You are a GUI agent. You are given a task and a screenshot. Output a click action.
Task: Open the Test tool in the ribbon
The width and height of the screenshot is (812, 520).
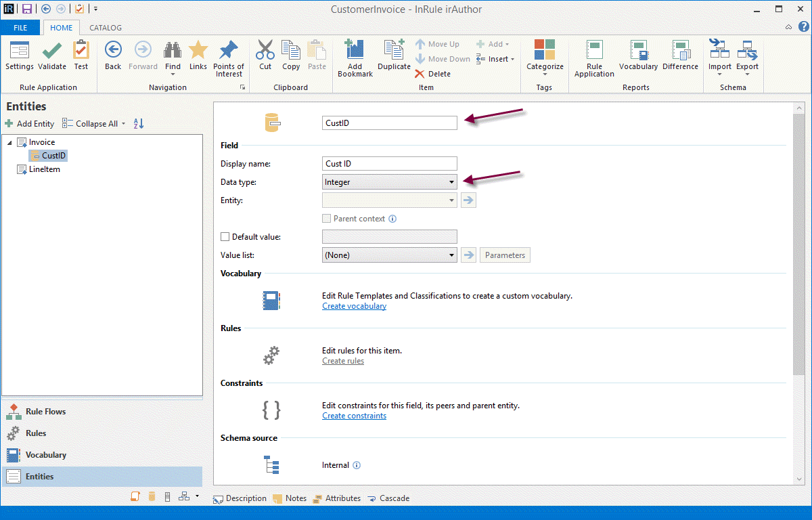click(81, 51)
